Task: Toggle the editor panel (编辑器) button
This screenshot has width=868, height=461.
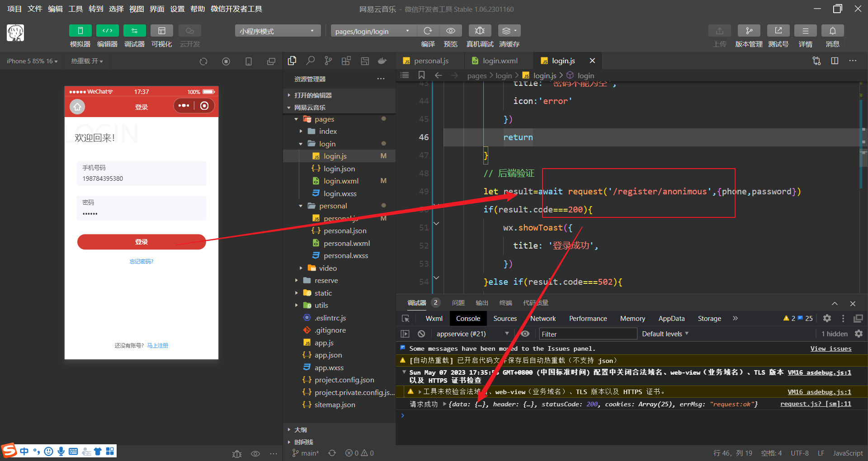Action: tap(107, 31)
